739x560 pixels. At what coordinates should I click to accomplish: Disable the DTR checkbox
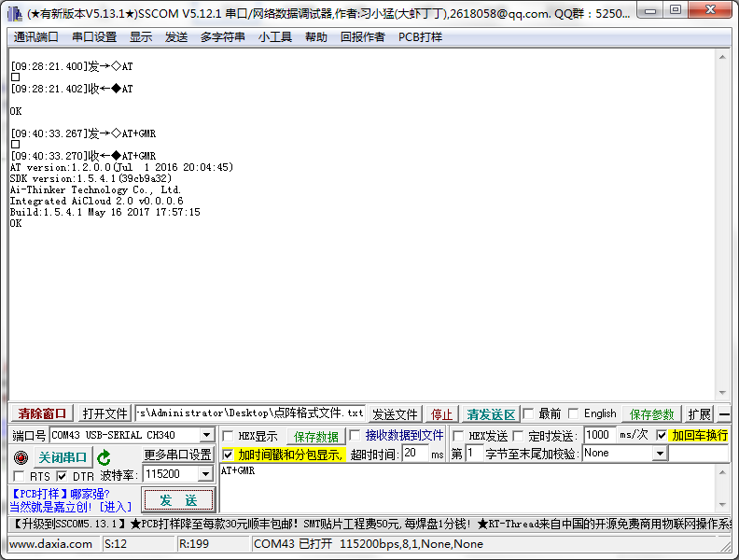[62, 477]
